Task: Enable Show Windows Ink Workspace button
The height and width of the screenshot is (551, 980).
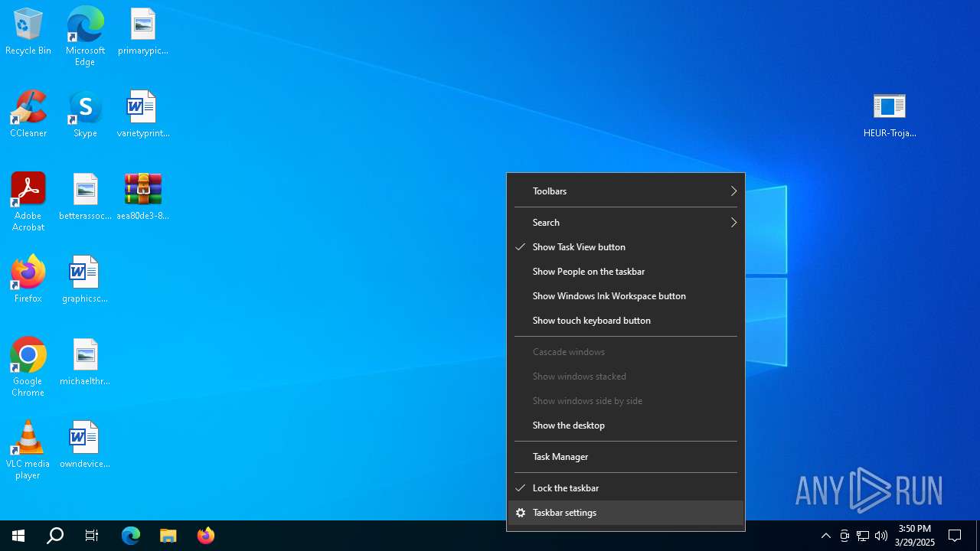Action: tap(626, 296)
